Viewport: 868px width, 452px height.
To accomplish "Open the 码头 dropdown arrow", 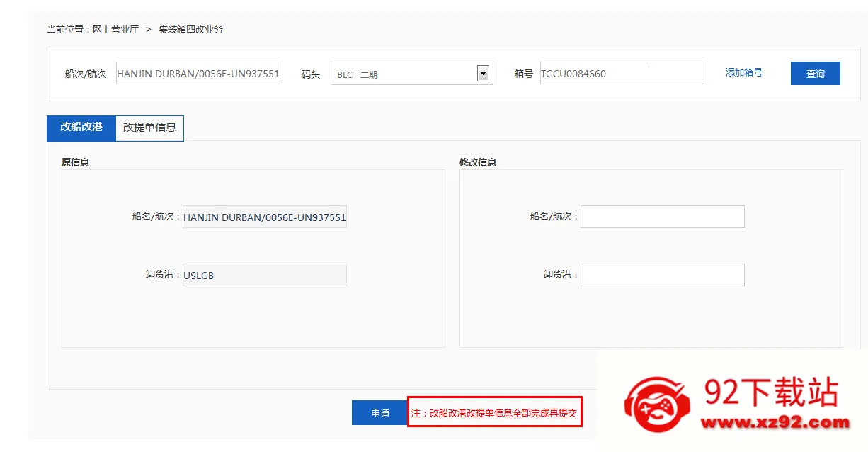I will (x=483, y=73).
